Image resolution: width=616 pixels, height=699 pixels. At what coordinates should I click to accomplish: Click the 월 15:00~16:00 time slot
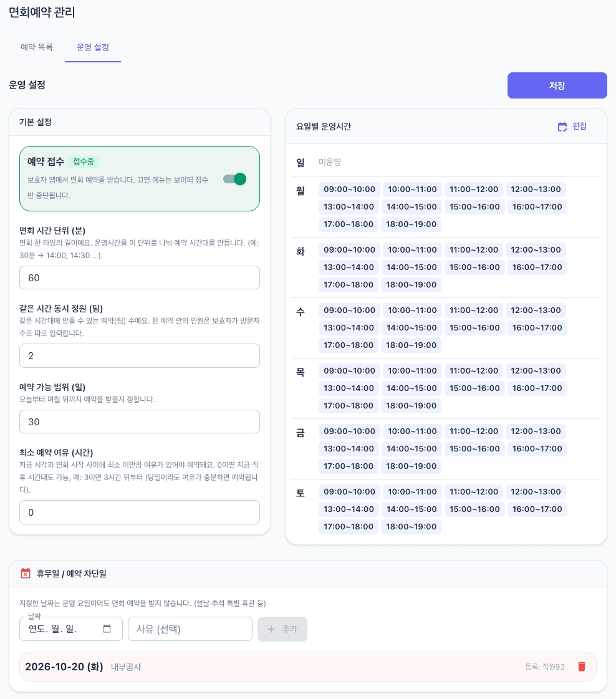tap(474, 207)
